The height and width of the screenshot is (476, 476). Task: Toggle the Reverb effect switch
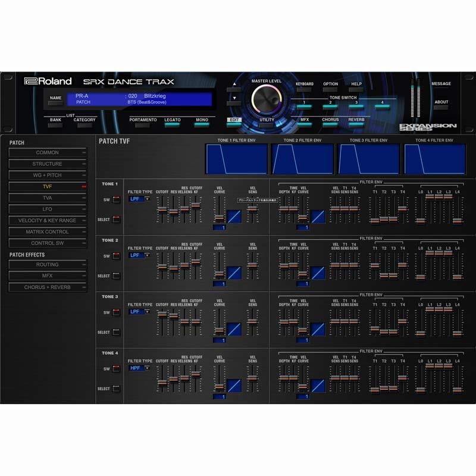click(356, 124)
